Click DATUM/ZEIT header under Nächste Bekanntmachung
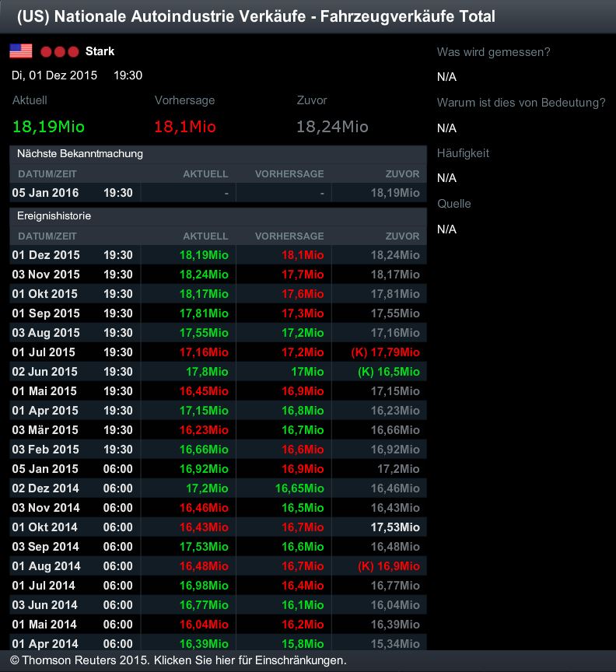The width and height of the screenshot is (616, 672). click(x=47, y=174)
